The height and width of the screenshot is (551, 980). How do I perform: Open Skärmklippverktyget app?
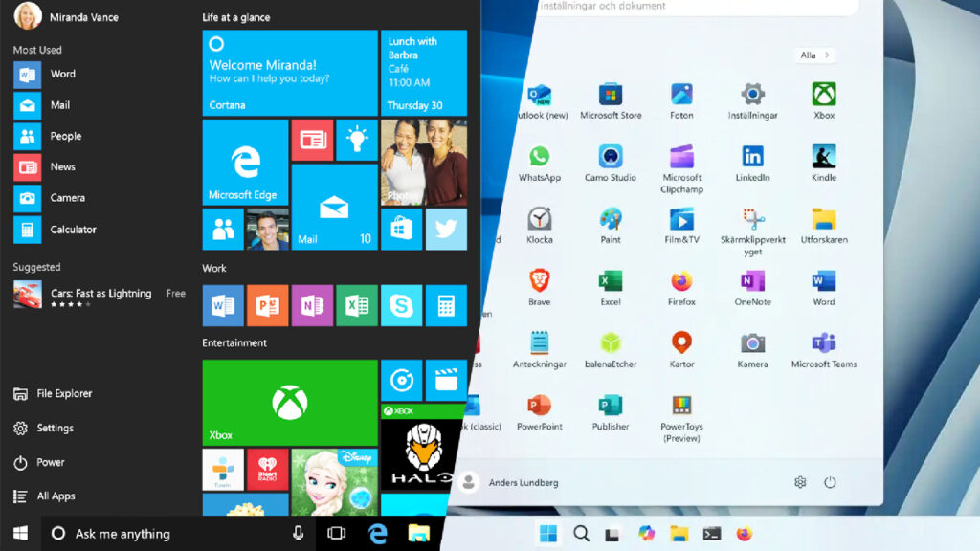pos(752,231)
